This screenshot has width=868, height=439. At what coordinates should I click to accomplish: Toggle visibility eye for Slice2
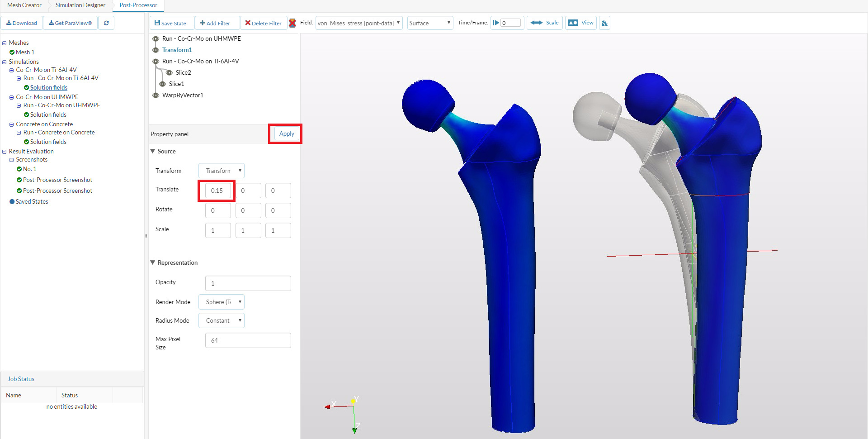tap(169, 72)
